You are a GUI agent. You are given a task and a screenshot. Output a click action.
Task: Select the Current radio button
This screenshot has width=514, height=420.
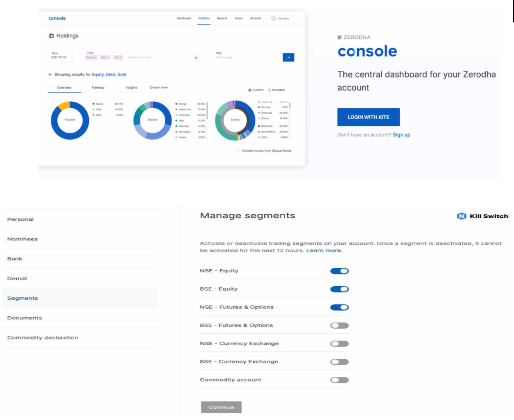tap(250, 90)
